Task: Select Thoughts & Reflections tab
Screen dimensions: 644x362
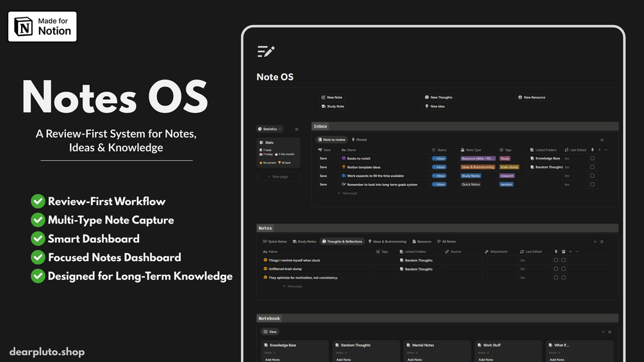Action: (x=342, y=242)
